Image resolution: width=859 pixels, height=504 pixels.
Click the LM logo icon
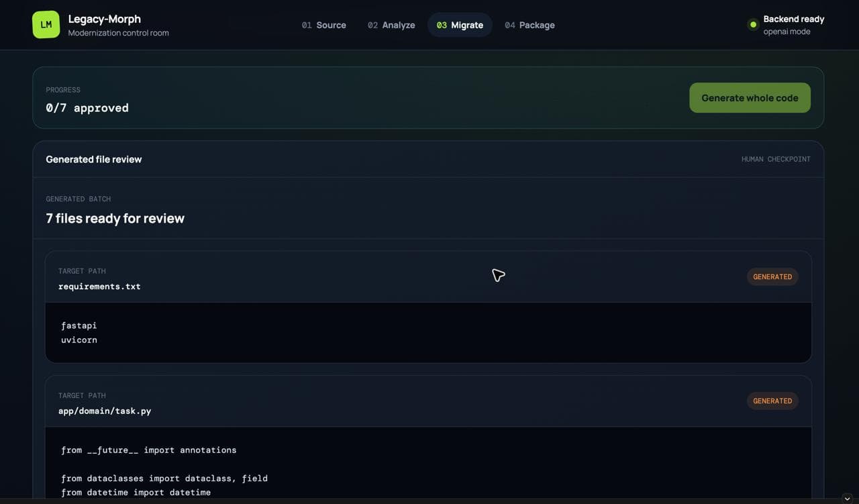(x=46, y=25)
